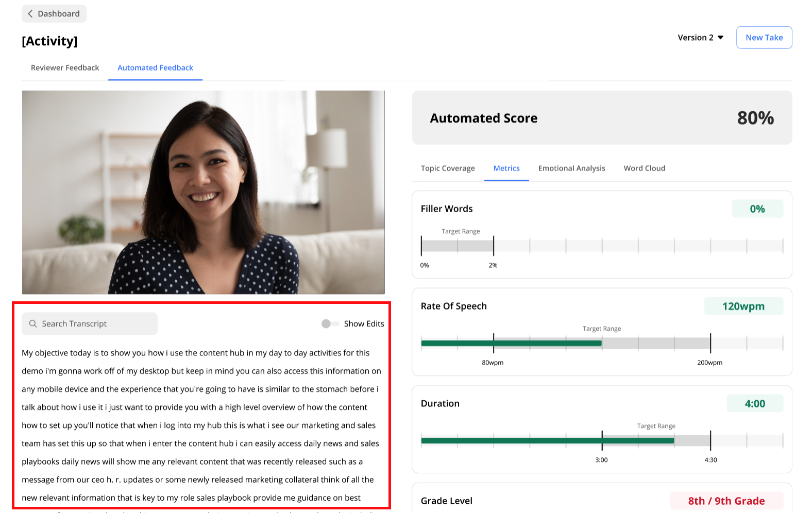This screenshot has height=513, width=812.
Task: Click transcript line starting 'playbooks daily news'
Action: click(x=192, y=461)
